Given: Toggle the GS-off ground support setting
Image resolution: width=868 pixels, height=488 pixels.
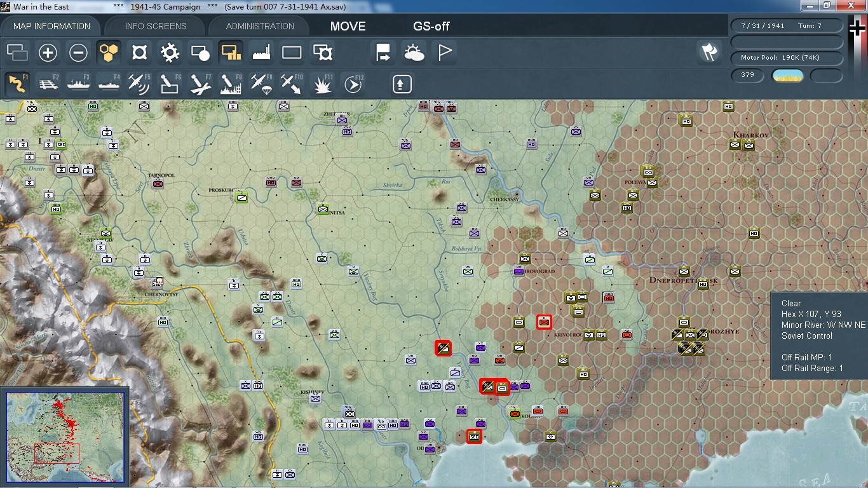Looking at the screenshot, I should [x=431, y=26].
